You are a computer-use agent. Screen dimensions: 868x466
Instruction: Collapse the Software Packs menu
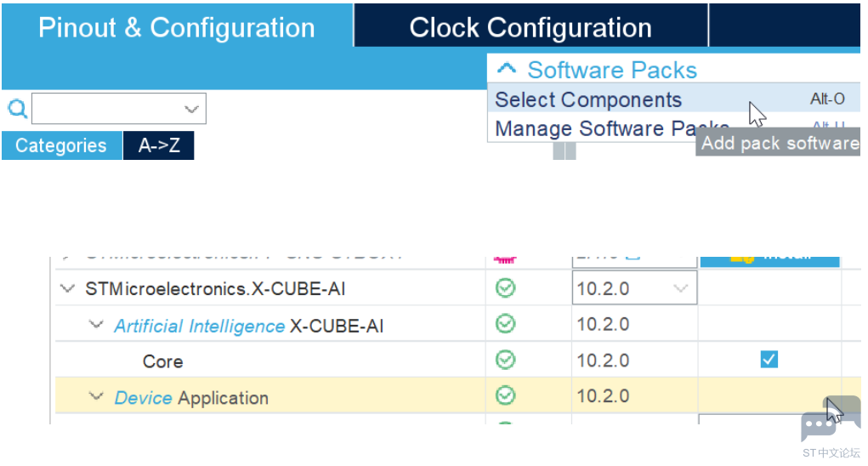(x=507, y=69)
